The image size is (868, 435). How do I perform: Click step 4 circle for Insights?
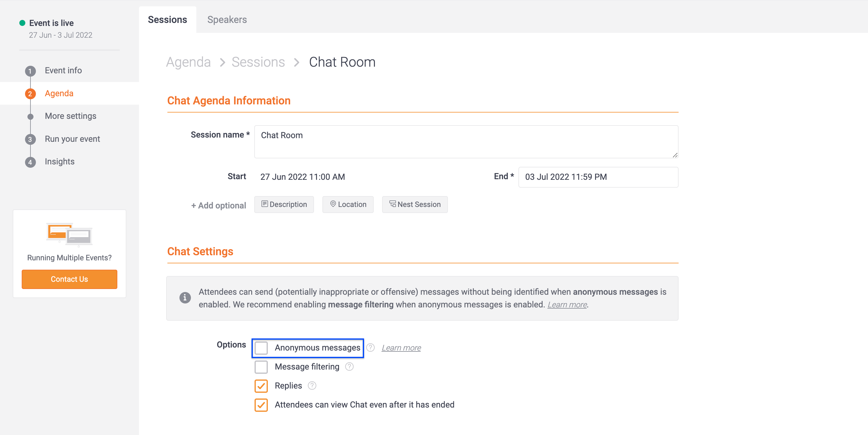(30, 162)
